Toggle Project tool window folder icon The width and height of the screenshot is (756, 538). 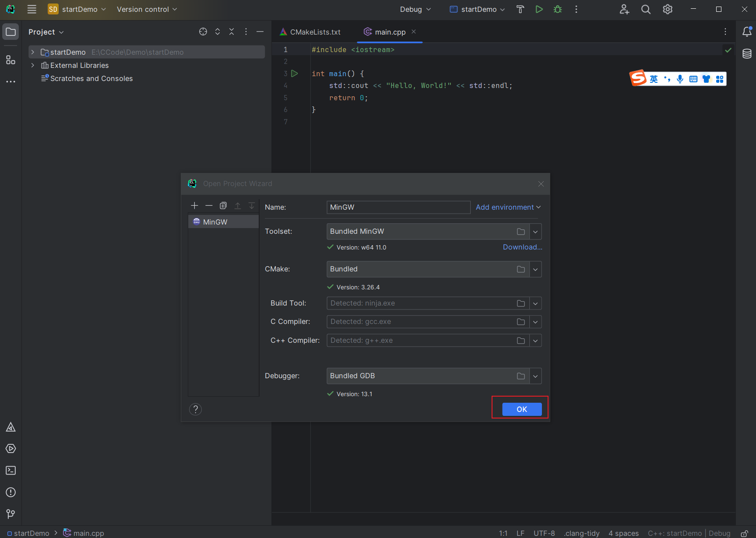(x=11, y=32)
